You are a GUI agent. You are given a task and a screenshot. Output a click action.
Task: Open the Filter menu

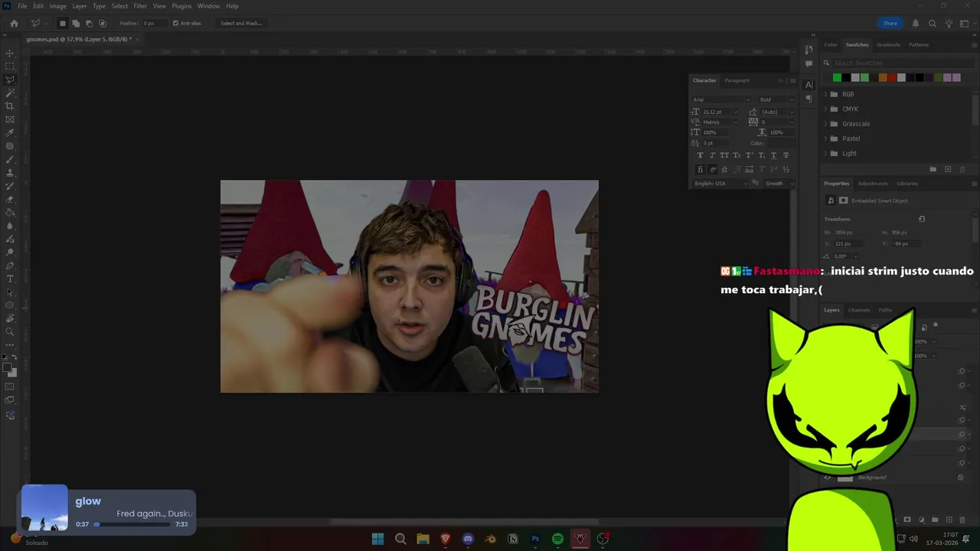(x=140, y=6)
